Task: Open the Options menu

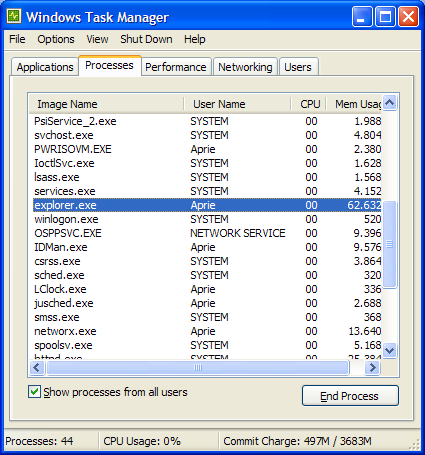Action: coord(56,39)
